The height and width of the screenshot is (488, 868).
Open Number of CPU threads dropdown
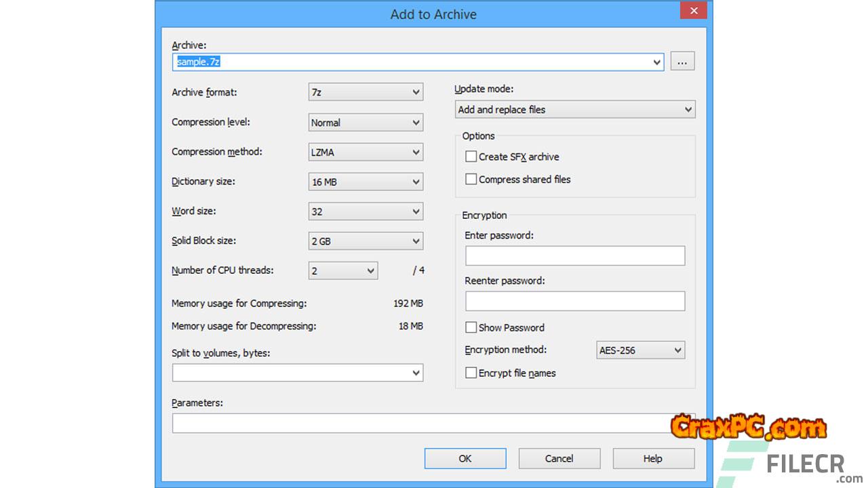point(343,271)
